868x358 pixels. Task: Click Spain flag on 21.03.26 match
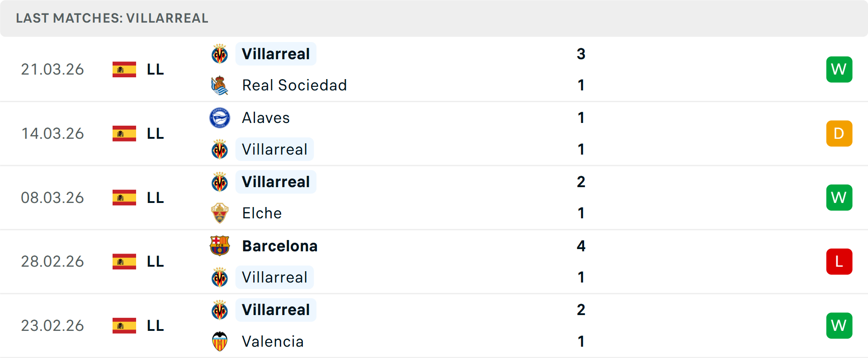[124, 70]
